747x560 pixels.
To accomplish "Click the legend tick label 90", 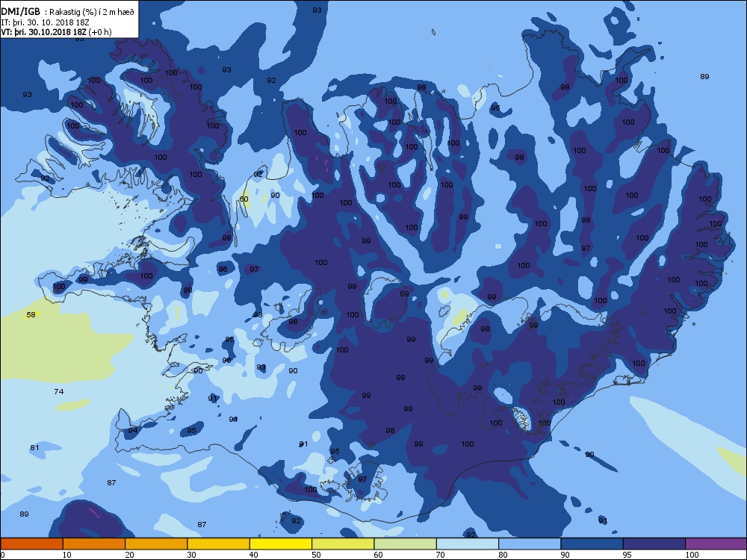I will coord(565,555).
